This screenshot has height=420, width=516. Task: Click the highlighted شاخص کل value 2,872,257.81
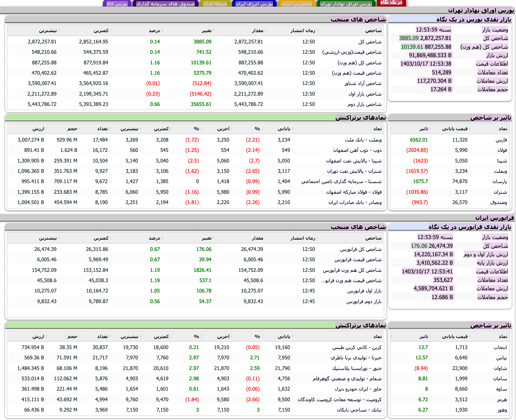click(435, 38)
